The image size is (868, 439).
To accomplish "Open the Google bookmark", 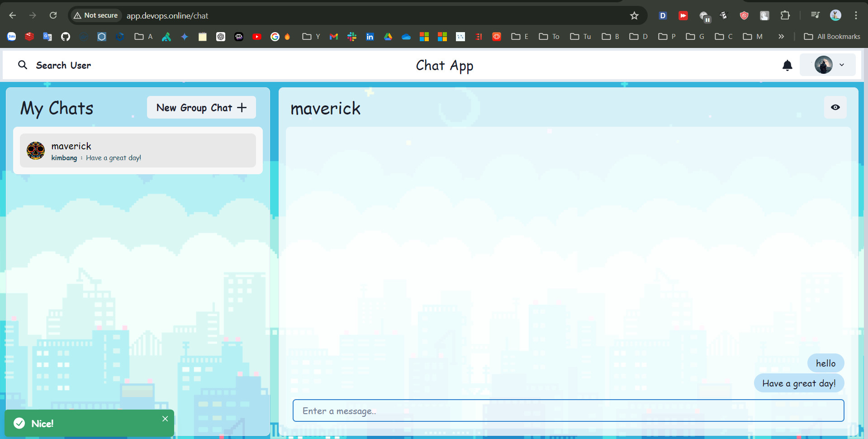I will pos(275,37).
